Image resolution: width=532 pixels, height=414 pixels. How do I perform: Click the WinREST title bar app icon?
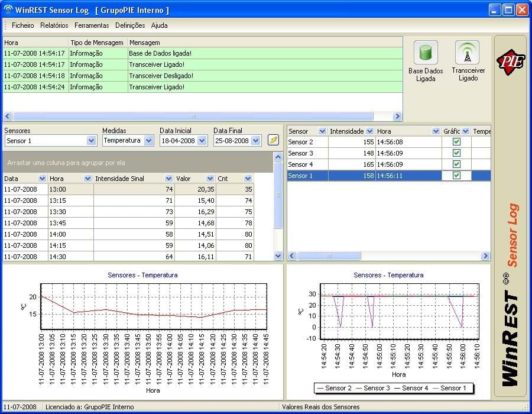[x=8, y=9]
